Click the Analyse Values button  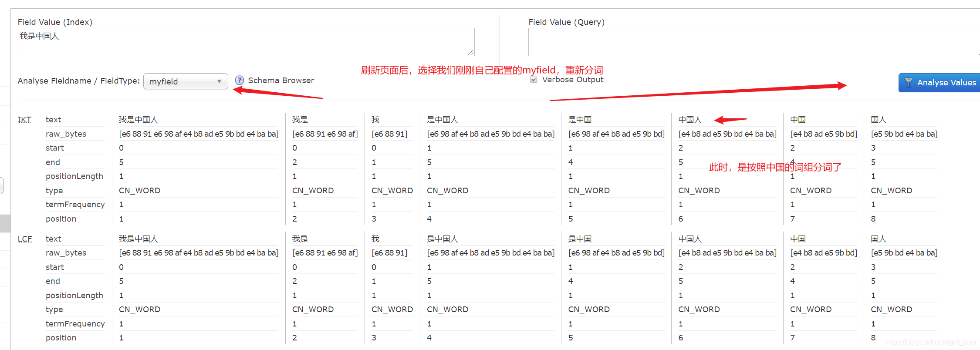940,82
